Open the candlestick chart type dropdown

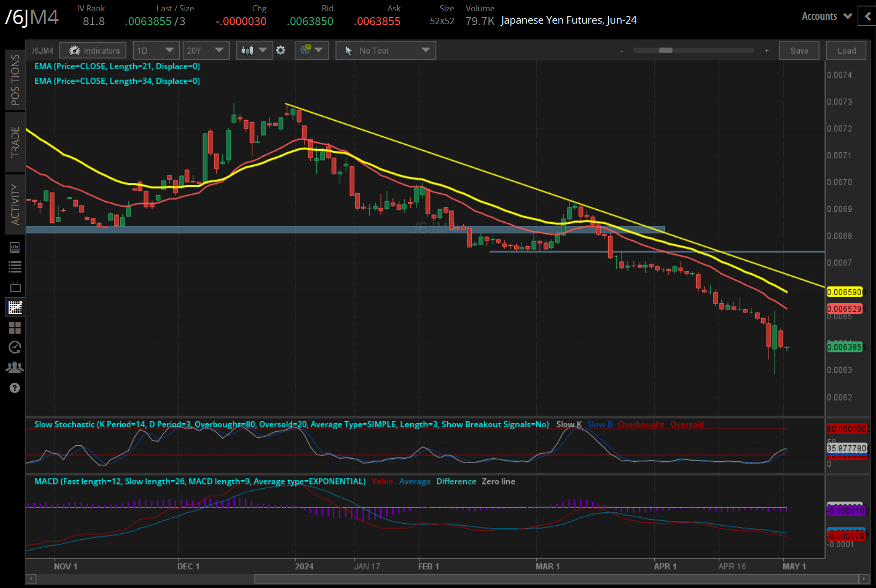point(254,50)
